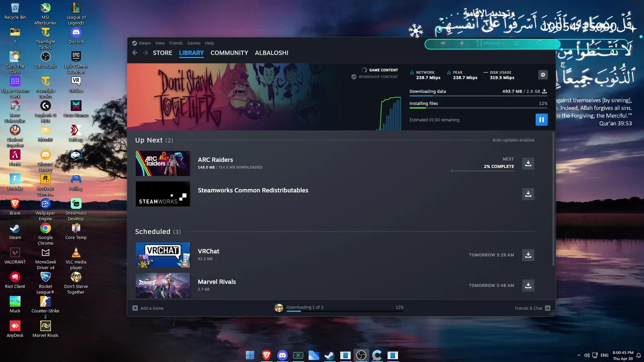Select Wallpaper Engine desktop icon
Image resolution: width=644 pixels, height=362 pixels.
click(45, 209)
